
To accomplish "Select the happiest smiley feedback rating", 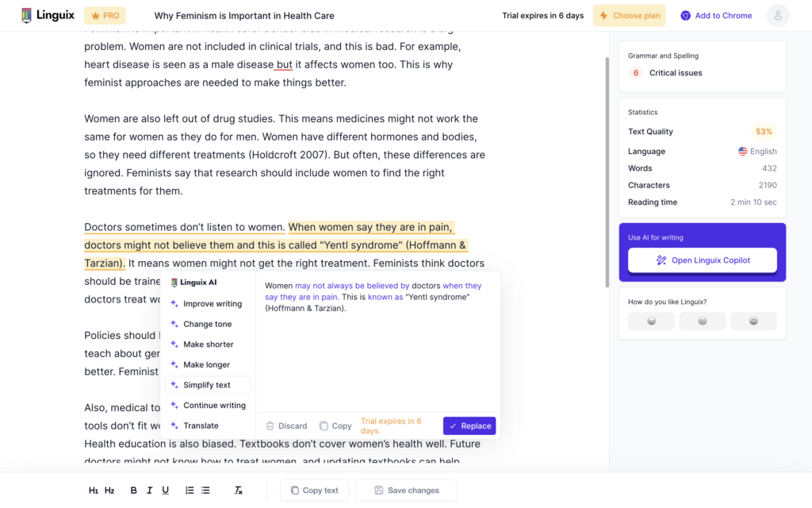I will [753, 321].
